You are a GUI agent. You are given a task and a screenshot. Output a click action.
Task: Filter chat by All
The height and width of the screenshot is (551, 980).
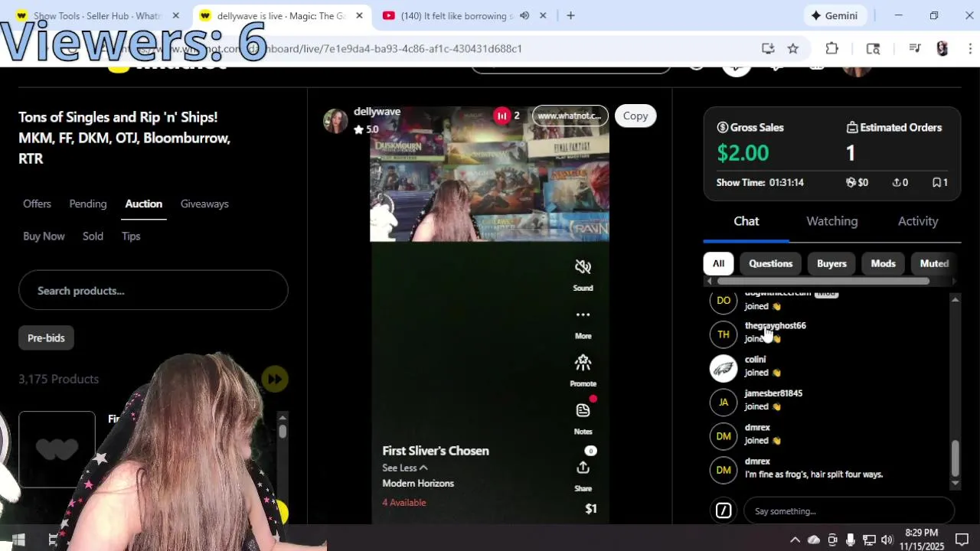pyautogui.click(x=718, y=263)
